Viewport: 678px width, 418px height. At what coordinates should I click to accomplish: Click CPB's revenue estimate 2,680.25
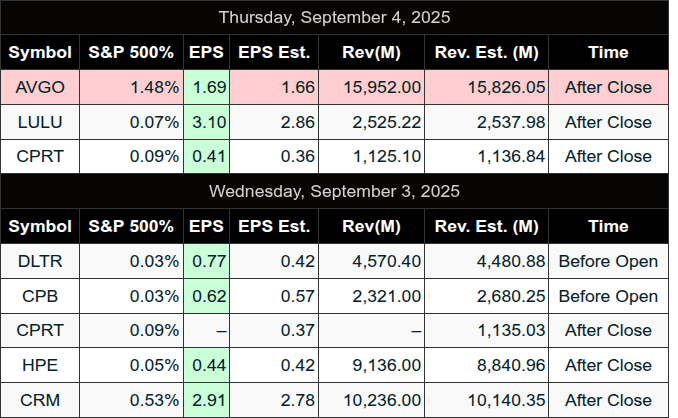(486, 297)
